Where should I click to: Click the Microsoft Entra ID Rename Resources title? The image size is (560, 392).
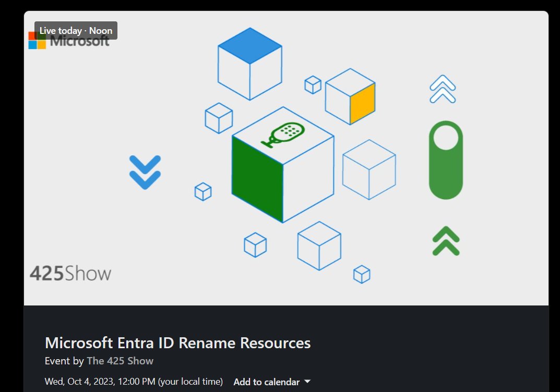pyautogui.click(x=177, y=343)
